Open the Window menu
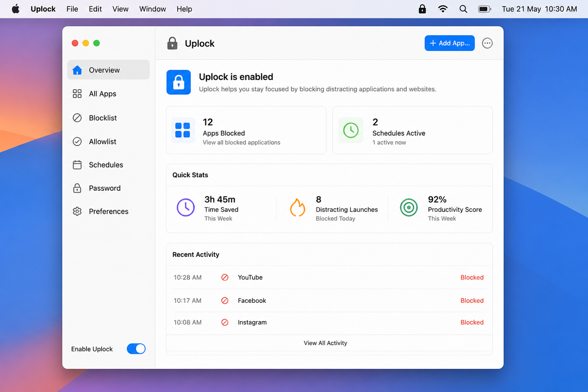The image size is (588, 392). (x=153, y=9)
